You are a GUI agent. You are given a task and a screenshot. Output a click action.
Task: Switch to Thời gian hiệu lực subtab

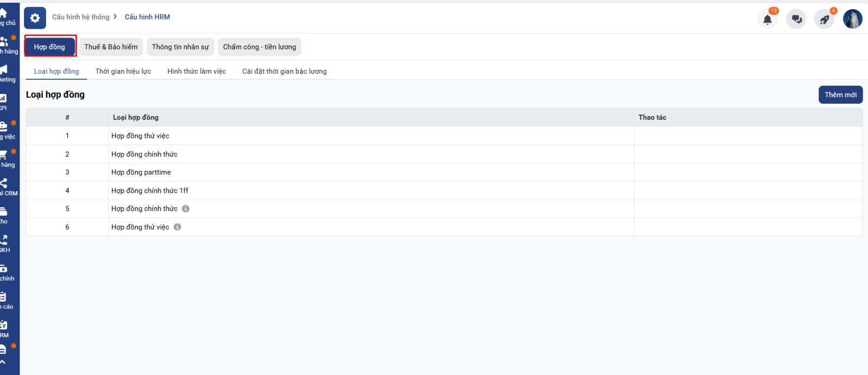pyautogui.click(x=123, y=72)
